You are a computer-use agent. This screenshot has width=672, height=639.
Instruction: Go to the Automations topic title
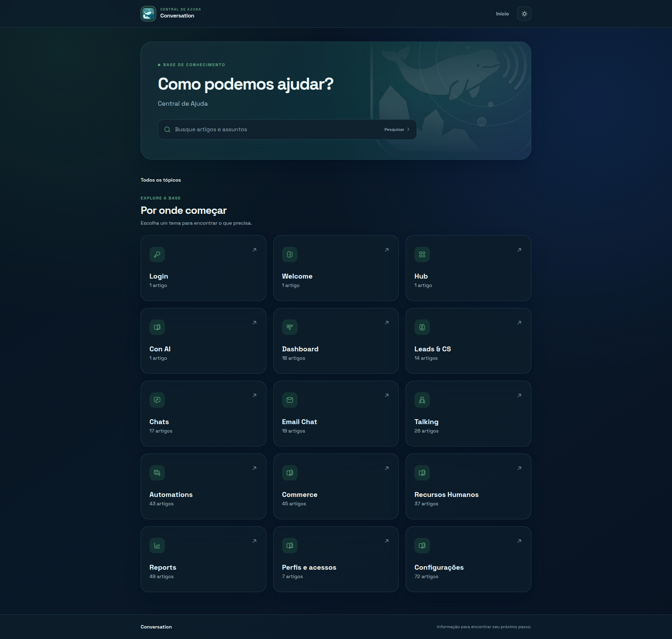click(171, 494)
